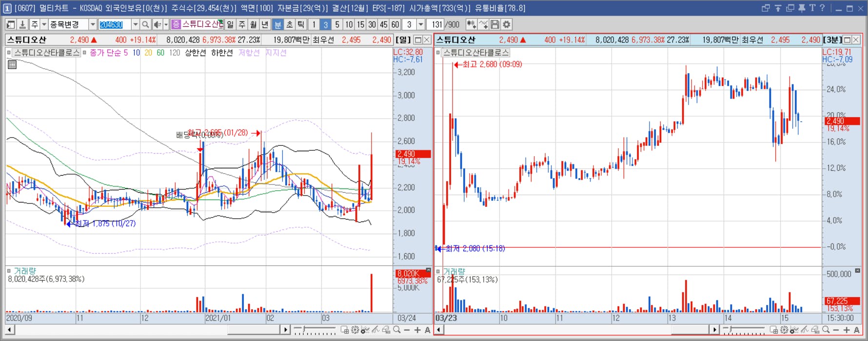The height and width of the screenshot is (341, 868).
Task: Click the download-arrow icon in the toolbar
Action: [x=22, y=24]
